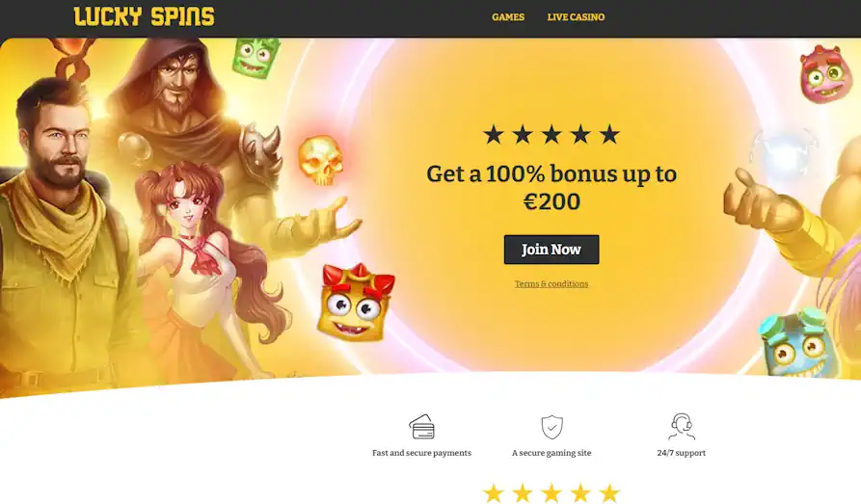Click the headset support agent icon
Viewport: 861px width, 504px height.
pyautogui.click(x=682, y=427)
